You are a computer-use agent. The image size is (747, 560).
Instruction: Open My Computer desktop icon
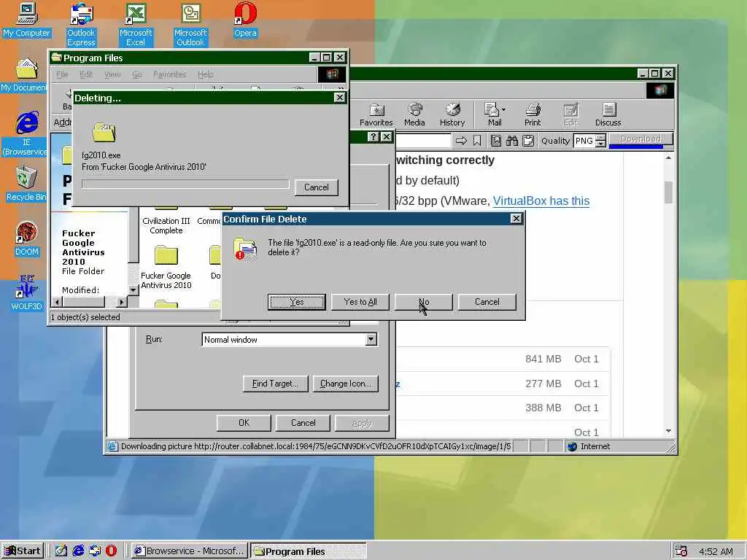26,20
